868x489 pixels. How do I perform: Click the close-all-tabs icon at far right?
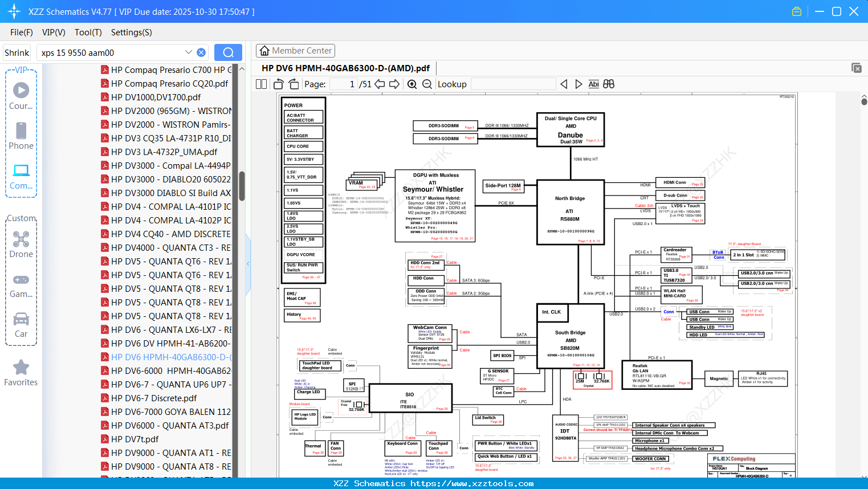click(x=856, y=68)
